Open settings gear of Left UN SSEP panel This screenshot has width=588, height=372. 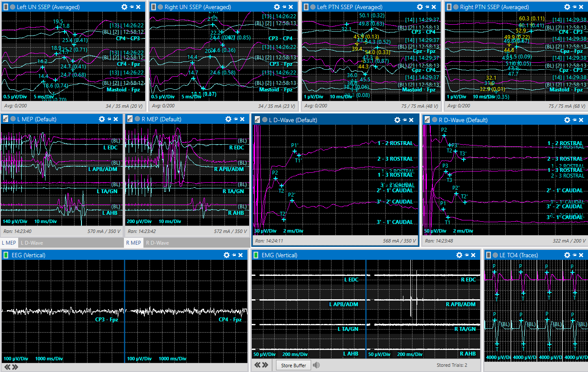tap(124, 7)
